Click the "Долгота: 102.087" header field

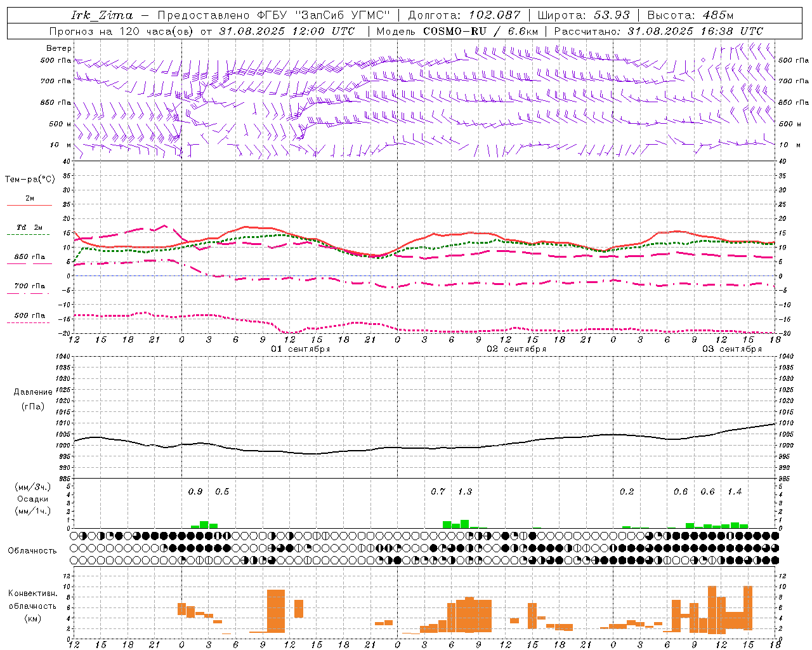point(464,15)
